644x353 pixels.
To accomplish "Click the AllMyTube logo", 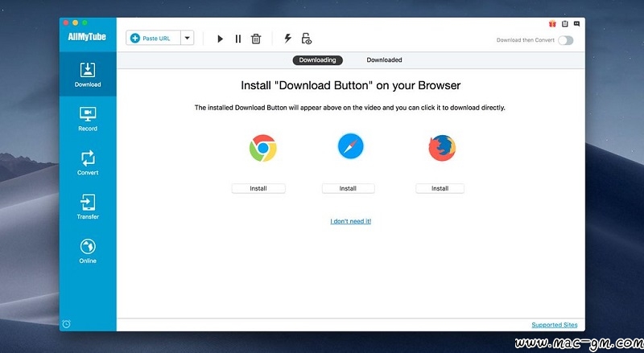I will coord(87,37).
